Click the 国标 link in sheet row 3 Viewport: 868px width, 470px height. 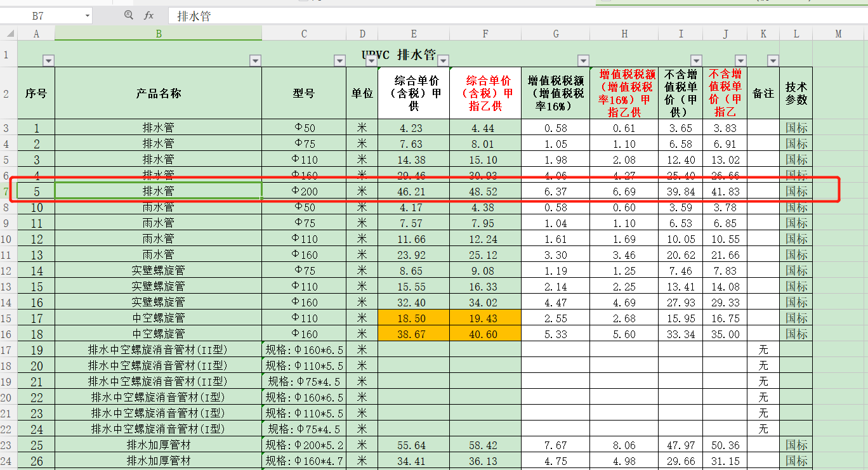[x=796, y=128]
